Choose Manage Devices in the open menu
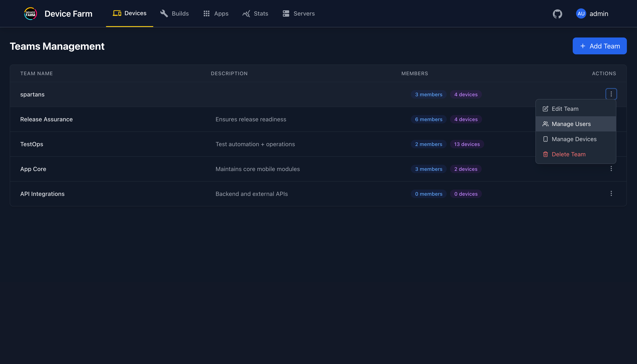The image size is (637, 364). [x=574, y=139]
